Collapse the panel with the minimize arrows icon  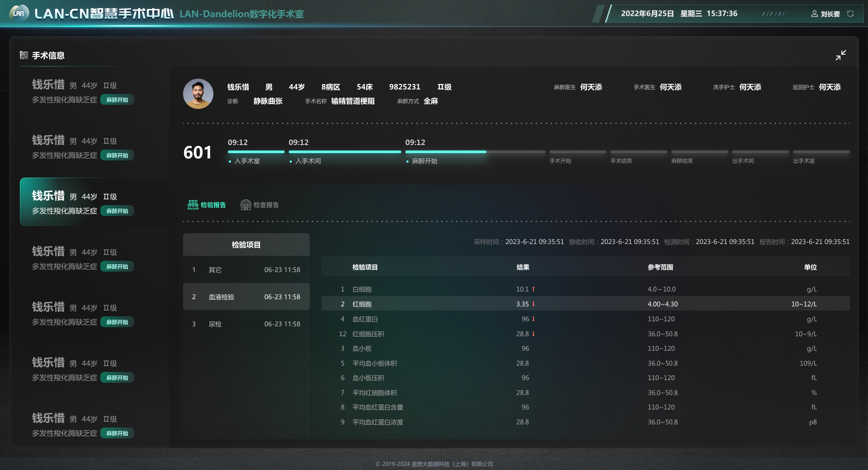(841, 55)
